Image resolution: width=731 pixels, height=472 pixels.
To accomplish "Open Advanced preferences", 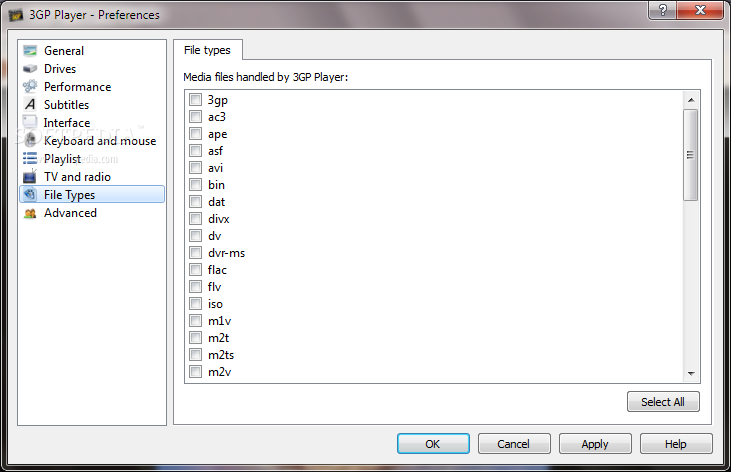I will click(92, 213).
